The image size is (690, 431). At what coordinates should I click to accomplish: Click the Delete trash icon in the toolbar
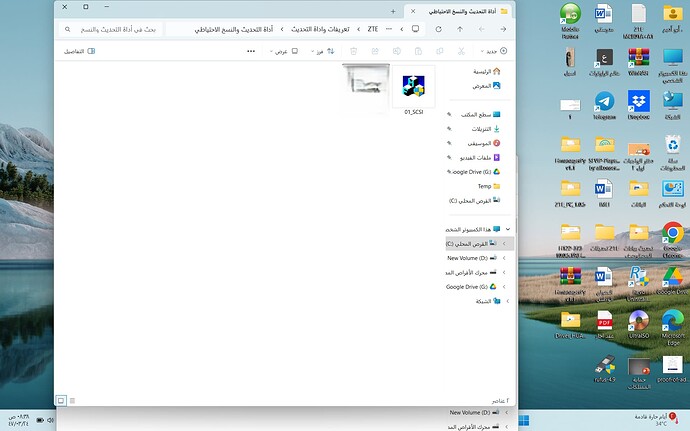pyautogui.click(x=353, y=51)
